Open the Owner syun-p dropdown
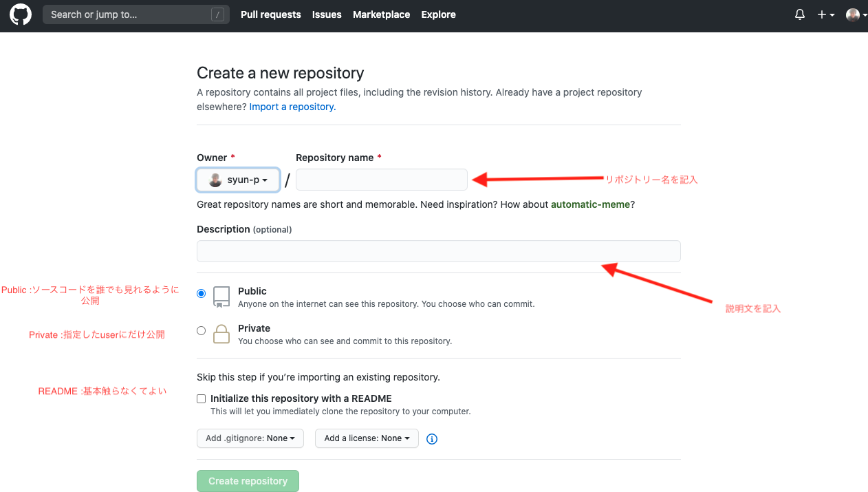 click(238, 180)
